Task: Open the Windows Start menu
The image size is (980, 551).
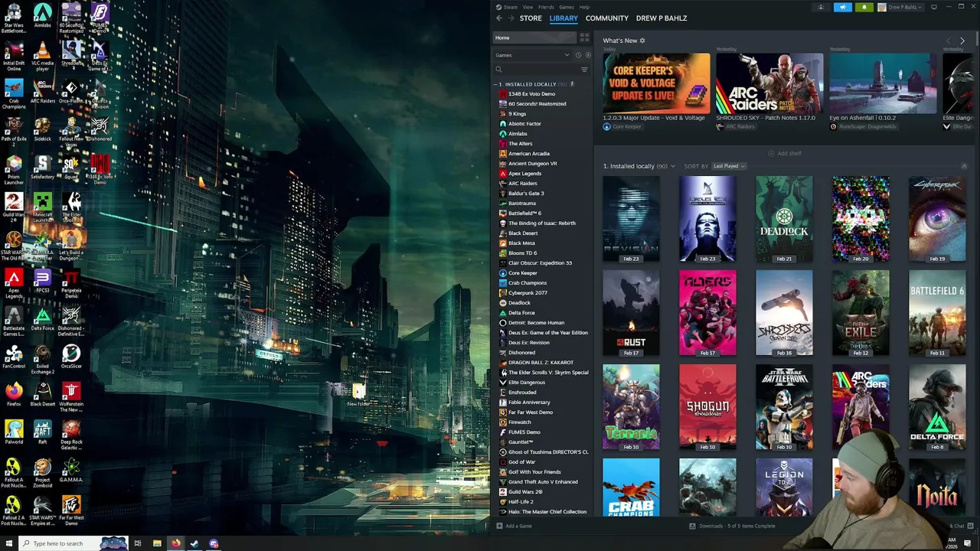Action: [11, 543]
